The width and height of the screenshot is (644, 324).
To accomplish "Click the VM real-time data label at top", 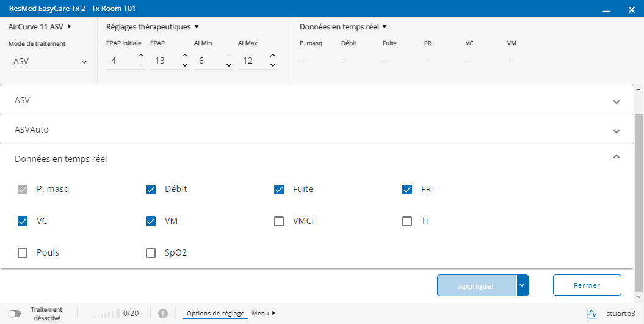I will 512,43.
